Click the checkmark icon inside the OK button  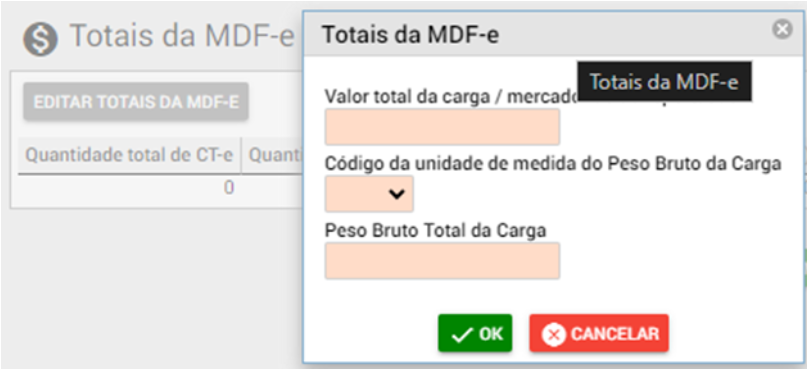click(462, 335)
